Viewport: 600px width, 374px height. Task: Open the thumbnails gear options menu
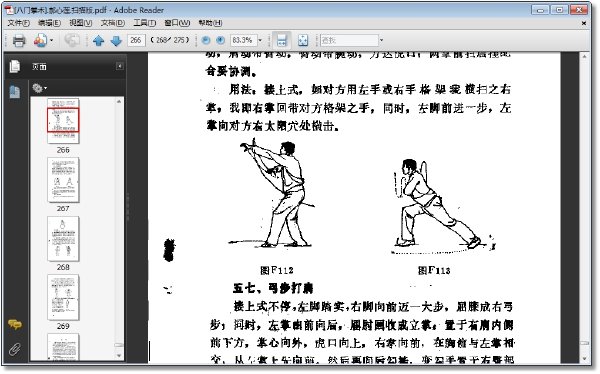[x=39, y=88]
